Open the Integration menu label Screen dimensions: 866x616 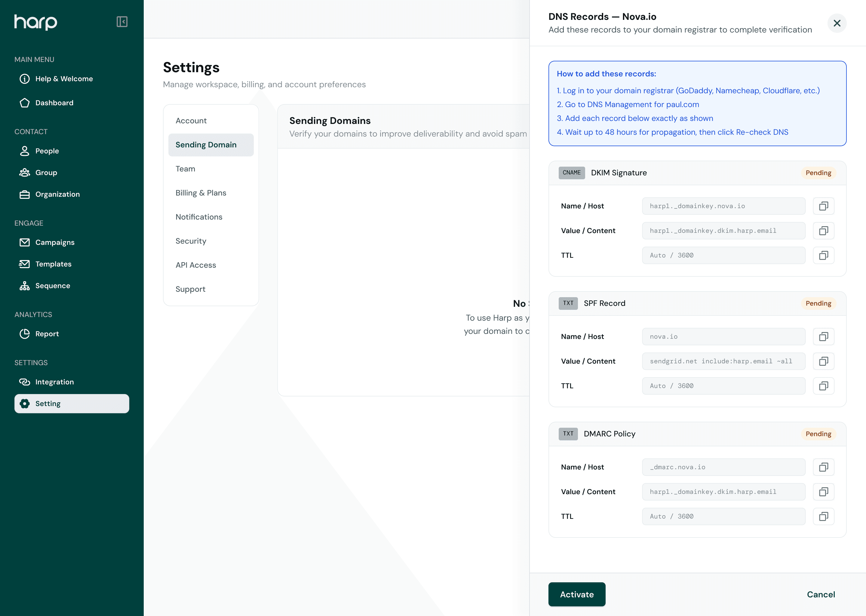(x=55, y=382)
